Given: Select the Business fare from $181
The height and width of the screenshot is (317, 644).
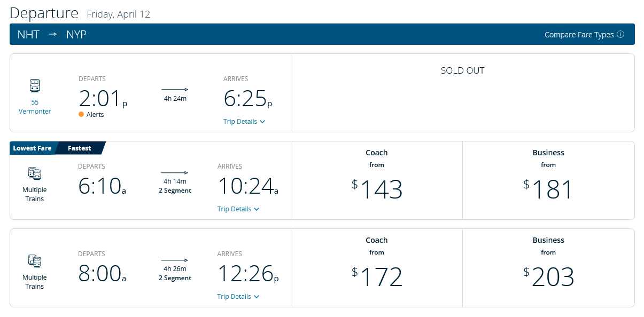Looking at the screenshot, I should 548,180.
